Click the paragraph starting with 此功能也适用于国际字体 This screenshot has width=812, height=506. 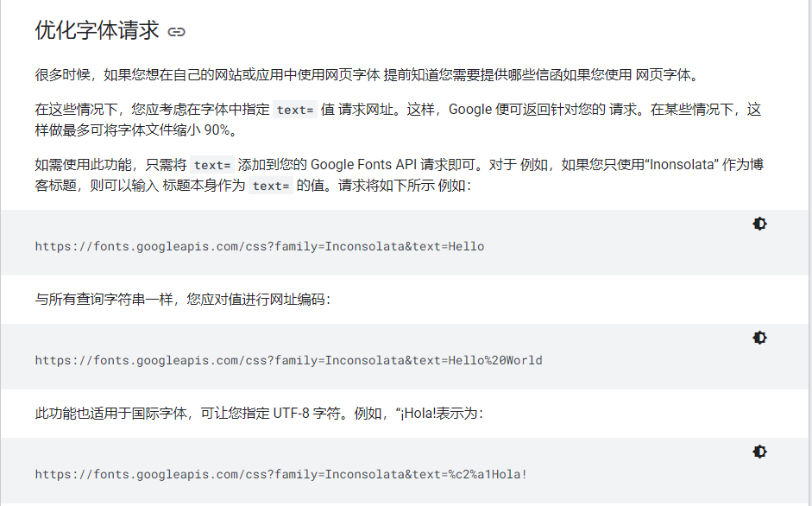point(259,414)
